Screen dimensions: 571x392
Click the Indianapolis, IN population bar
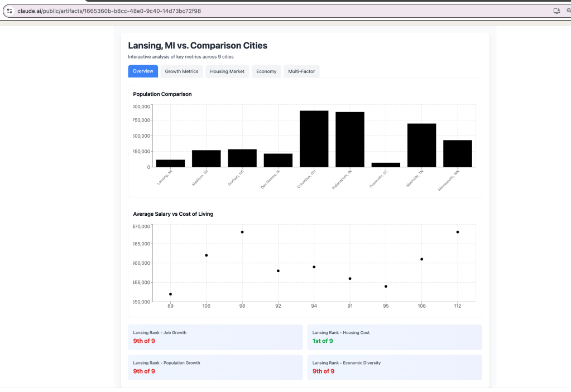tap(350, 139)
